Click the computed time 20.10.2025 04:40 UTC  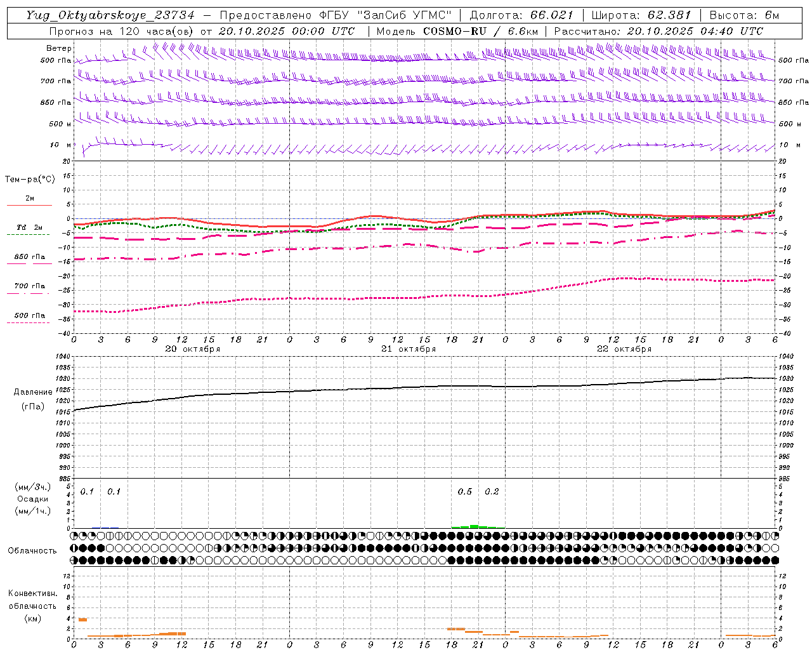click(695, 31)
